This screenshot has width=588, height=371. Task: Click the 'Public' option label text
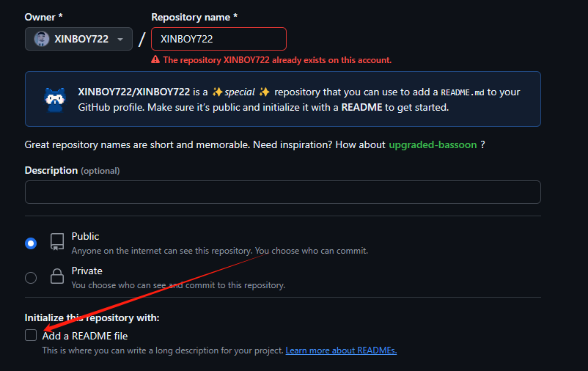(85, 236)
